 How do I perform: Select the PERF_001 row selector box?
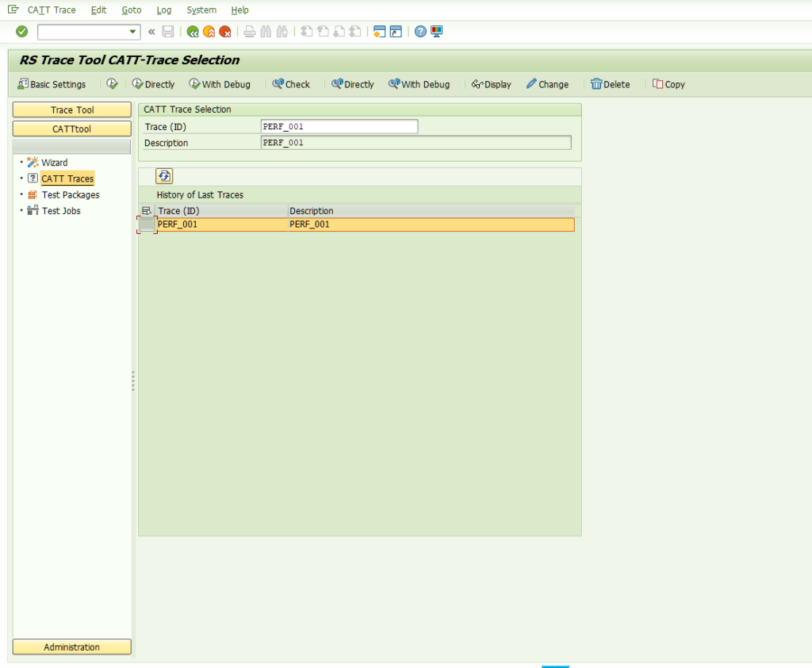(x=147, y=225)
